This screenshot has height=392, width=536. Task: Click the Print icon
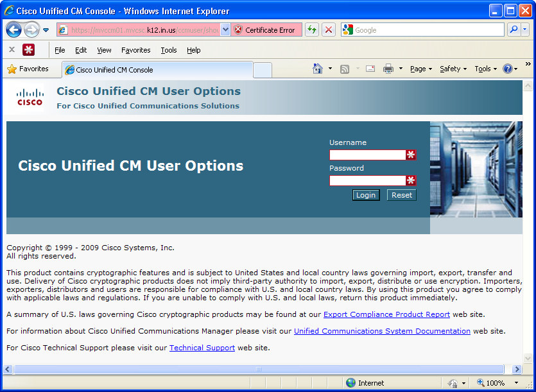388,69
